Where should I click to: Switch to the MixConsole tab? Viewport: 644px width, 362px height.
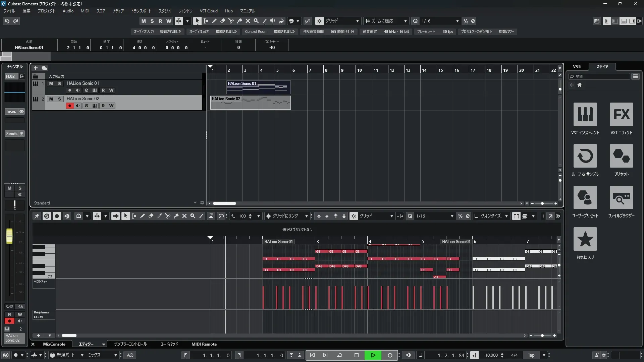pyautogui.click(x=54, y=344)
